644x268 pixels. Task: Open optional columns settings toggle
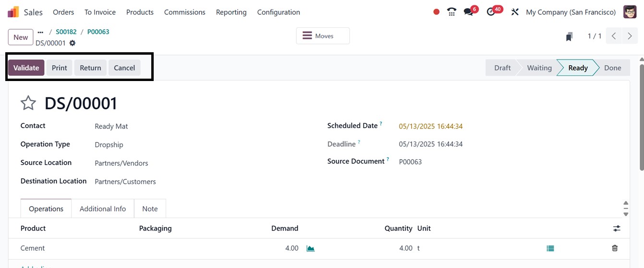coord(617,229)
